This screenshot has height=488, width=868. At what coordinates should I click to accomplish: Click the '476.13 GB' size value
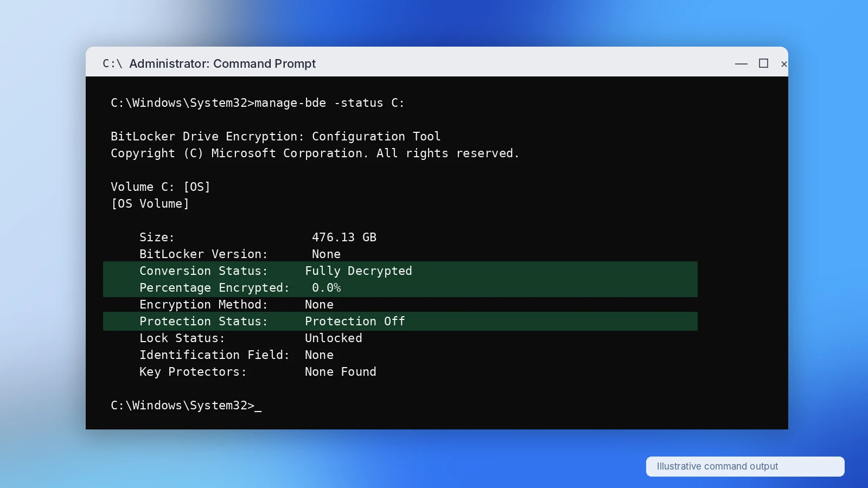344,237
